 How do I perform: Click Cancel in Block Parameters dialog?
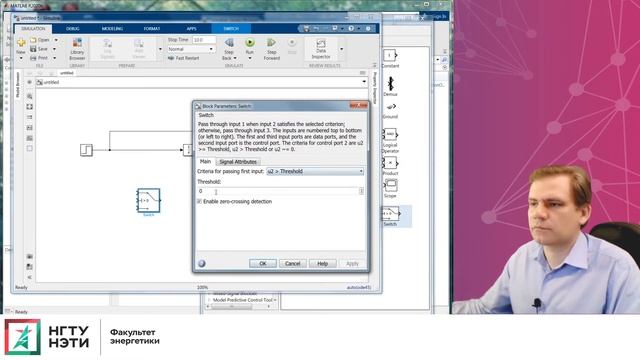[x=292, y=264]
